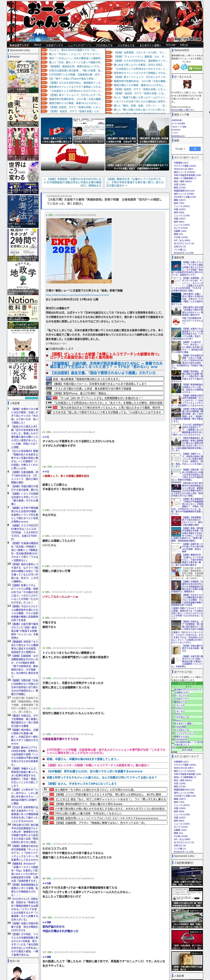Open the 5ch公式アンテナ nav tab
The width and height of the screenshot is (210, 980).
19,45
